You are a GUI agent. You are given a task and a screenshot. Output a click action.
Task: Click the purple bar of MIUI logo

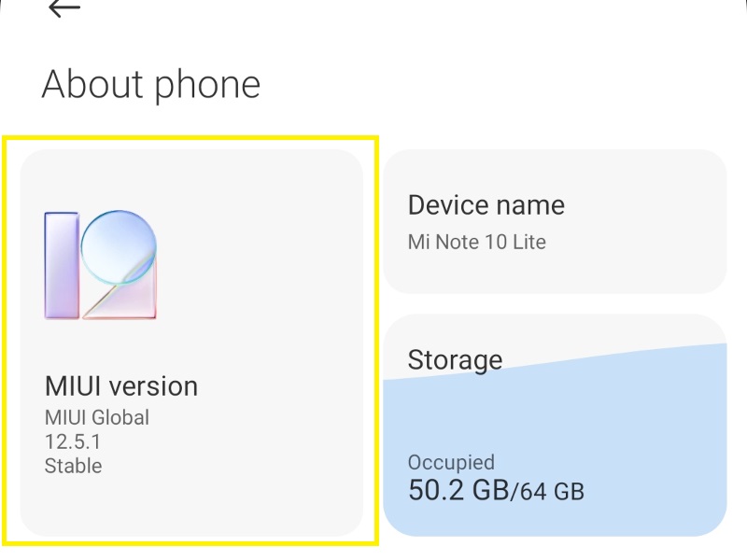(x=62, y=266)
